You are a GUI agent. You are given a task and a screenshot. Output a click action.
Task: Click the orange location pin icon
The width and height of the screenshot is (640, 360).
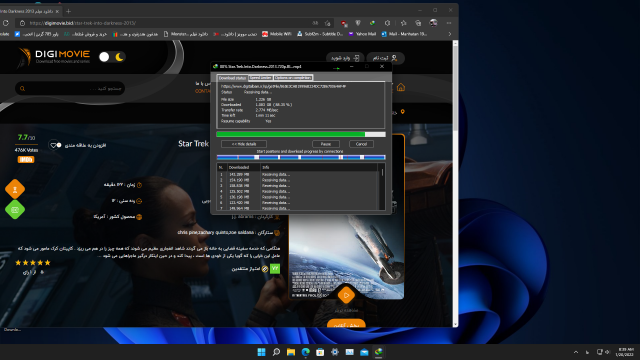pos(402,112)
